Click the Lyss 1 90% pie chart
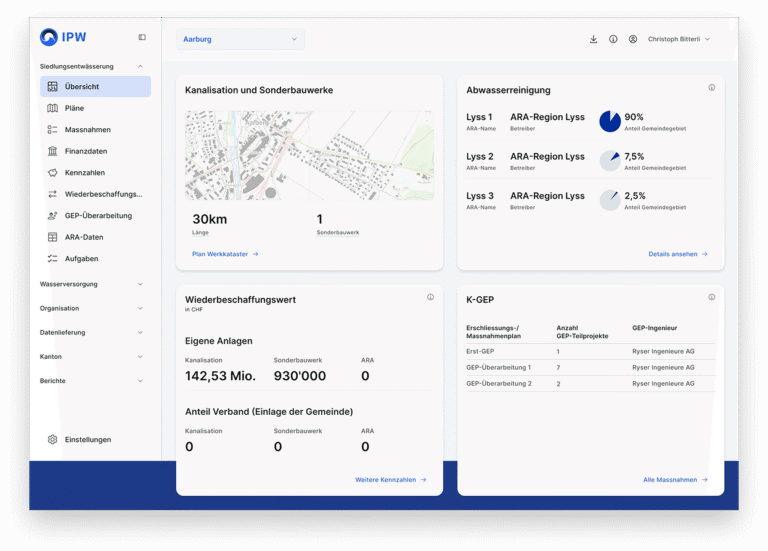Screen dimensions: 768x551 [x=610, y=121]
